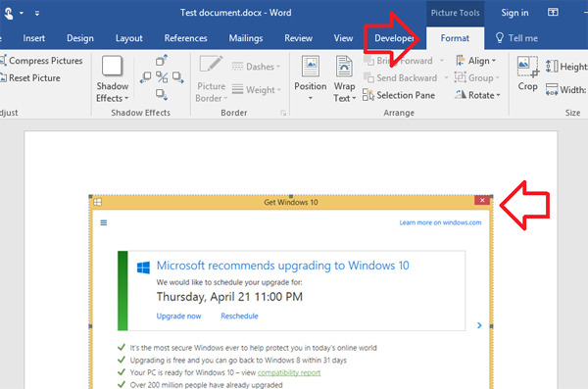Click the Reschedule link
This screenshot has height=389, width=588.
click(239, 316)
